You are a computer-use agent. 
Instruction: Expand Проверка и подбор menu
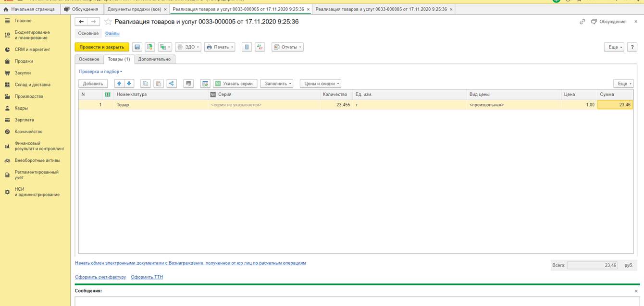(100, 72)
